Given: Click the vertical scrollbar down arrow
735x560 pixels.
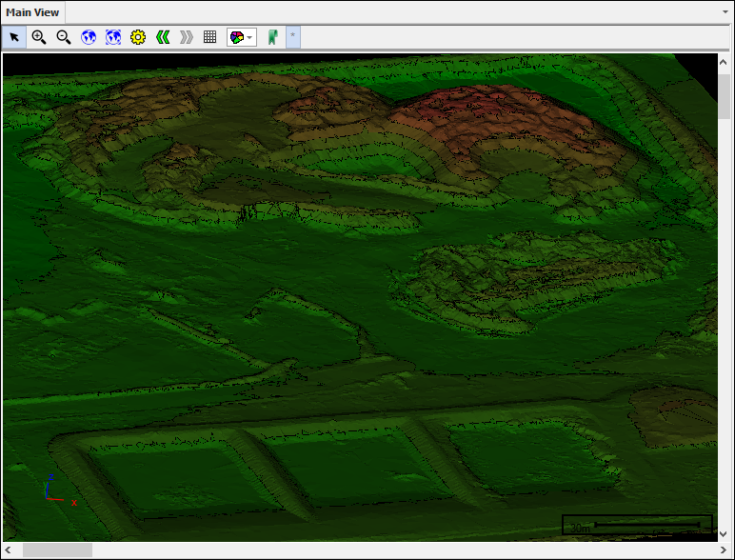Looking at the screenshot, I should [725, 534].
